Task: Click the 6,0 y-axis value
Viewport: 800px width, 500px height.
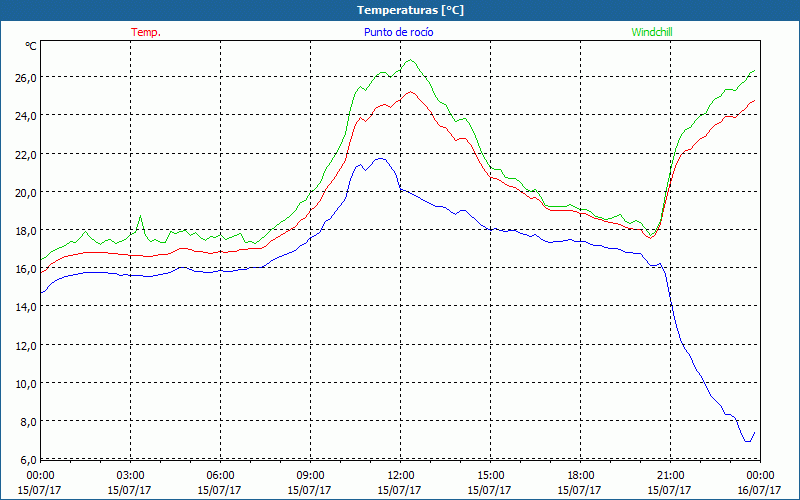Action: point(29,460)
